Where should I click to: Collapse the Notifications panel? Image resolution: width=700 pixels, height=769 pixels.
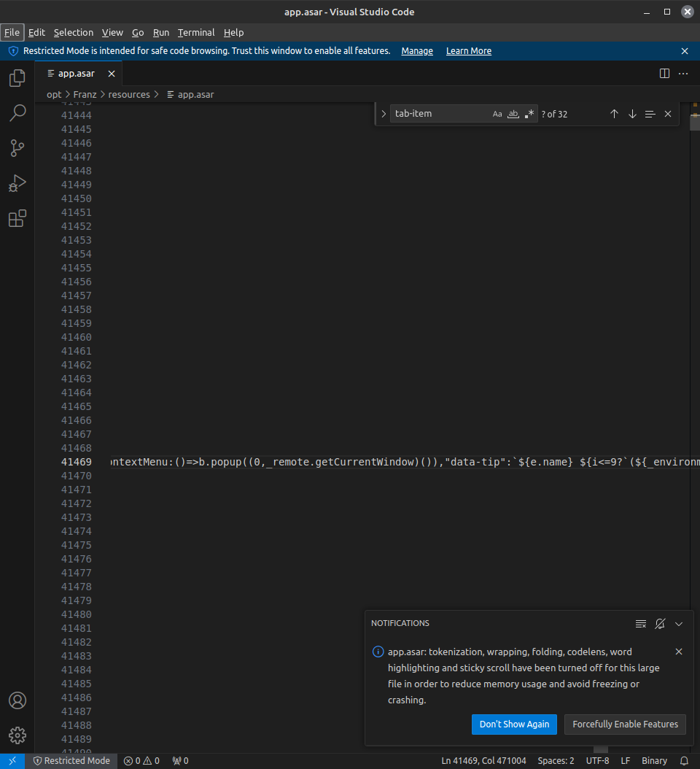[x=679, y=623]
